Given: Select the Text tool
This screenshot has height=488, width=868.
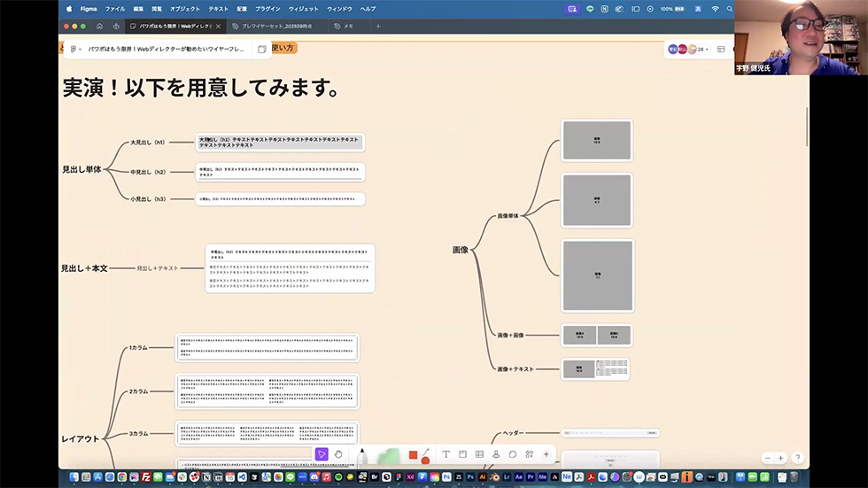Looking at the screenshot, I should pos(446,454).
